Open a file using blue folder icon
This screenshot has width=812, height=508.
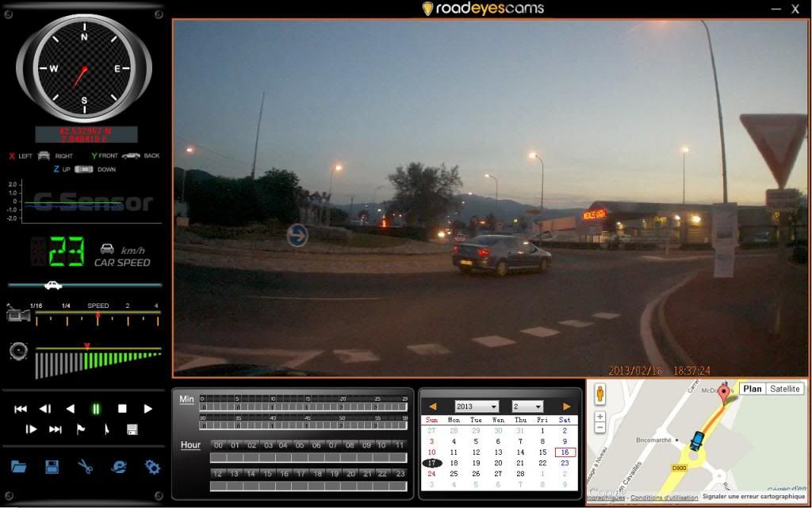click(19, 467)
